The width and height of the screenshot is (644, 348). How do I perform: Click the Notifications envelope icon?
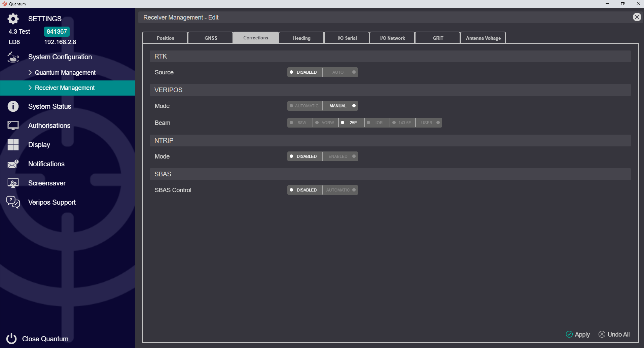(13, 164)
